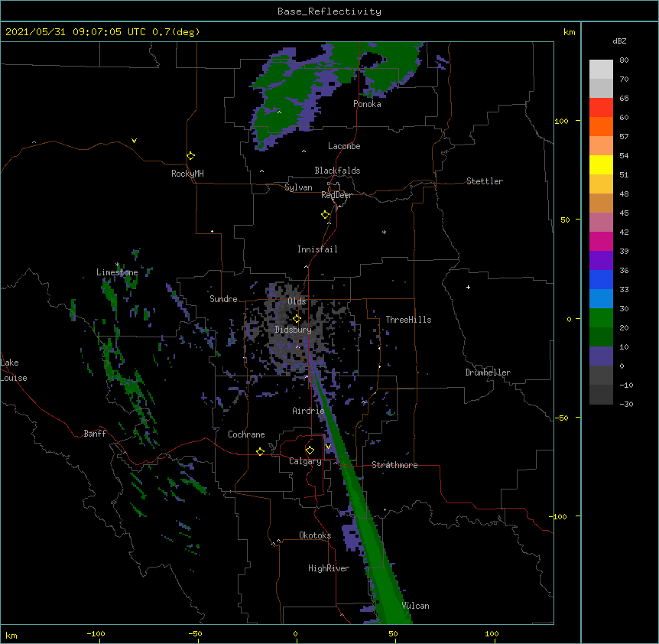Click the Drumheller label
The width and height of the screenshot is (659, 644).
(488, 372)
